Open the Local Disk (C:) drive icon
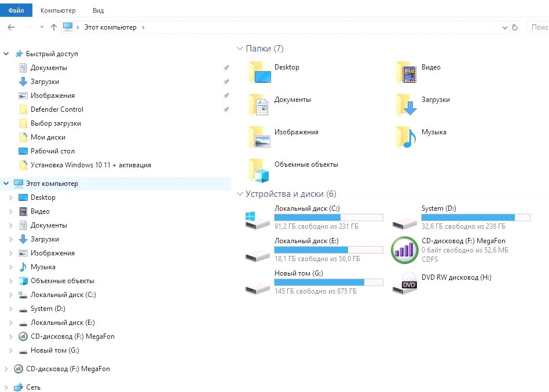 (x=257, y=218)
